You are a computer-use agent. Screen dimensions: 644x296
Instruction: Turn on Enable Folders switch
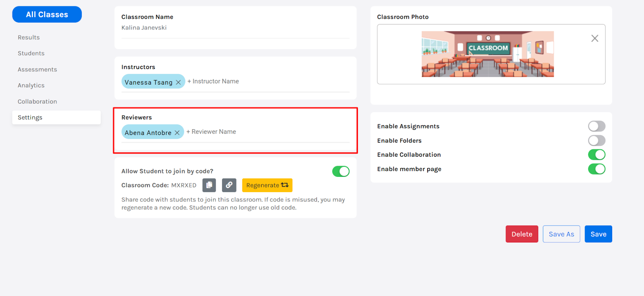pyautogui.click(x=597, y=141)
